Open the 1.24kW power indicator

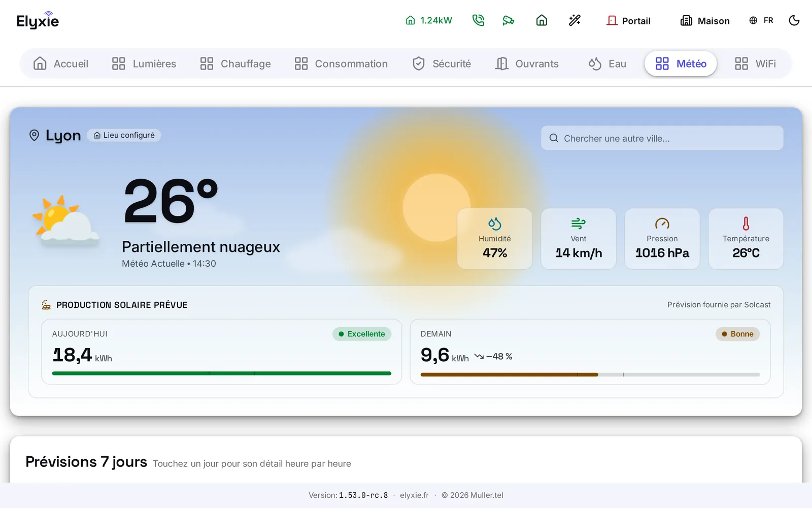(429, 20)
